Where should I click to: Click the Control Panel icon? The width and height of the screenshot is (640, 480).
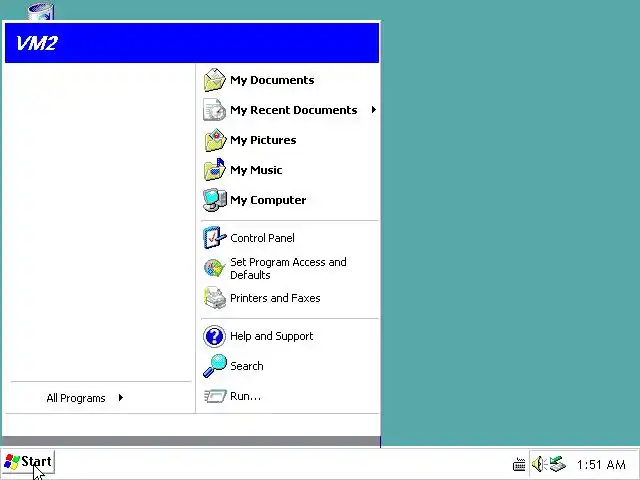[x=214, y=238]
